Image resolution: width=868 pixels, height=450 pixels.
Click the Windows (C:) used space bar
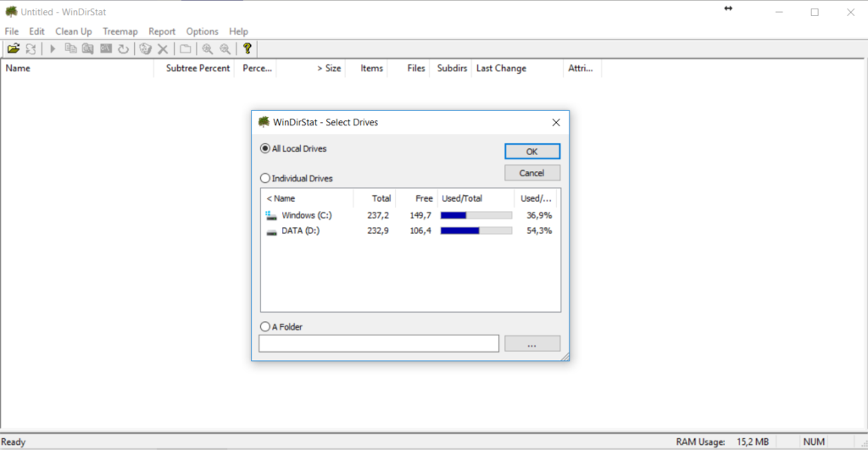coord(476,215)
